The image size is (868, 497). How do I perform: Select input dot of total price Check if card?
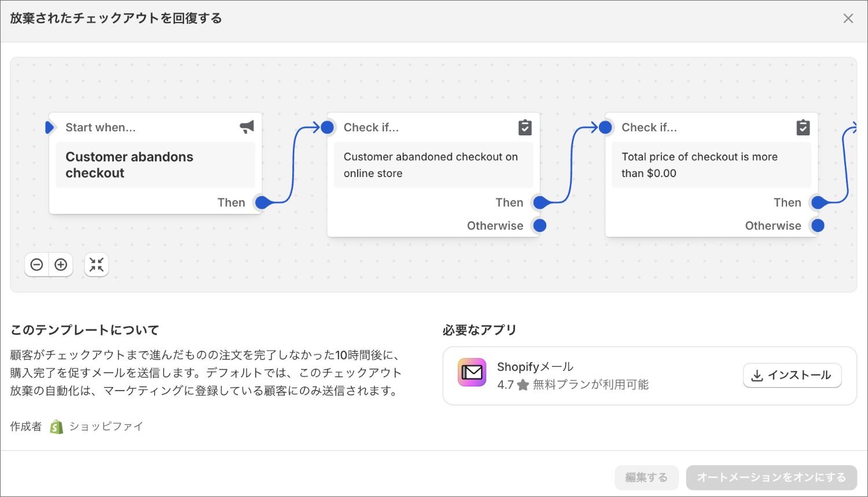click(x=605, y=127)
